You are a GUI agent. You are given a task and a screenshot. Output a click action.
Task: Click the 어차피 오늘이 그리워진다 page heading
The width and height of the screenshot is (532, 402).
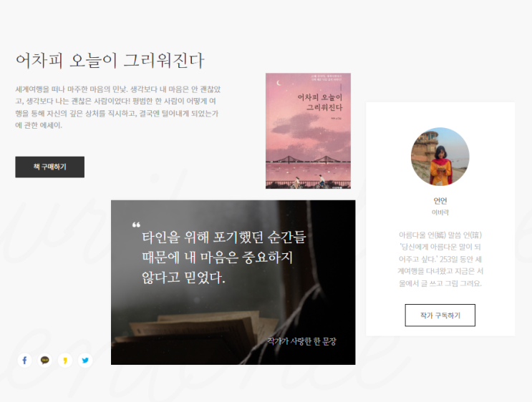[x=110, y=60]
